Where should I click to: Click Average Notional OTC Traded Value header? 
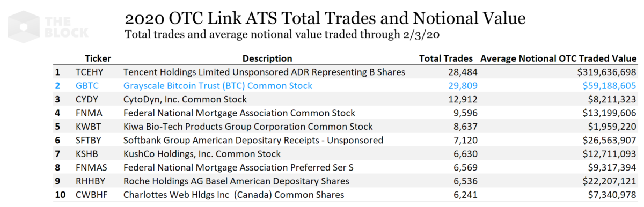click(558, 58)
